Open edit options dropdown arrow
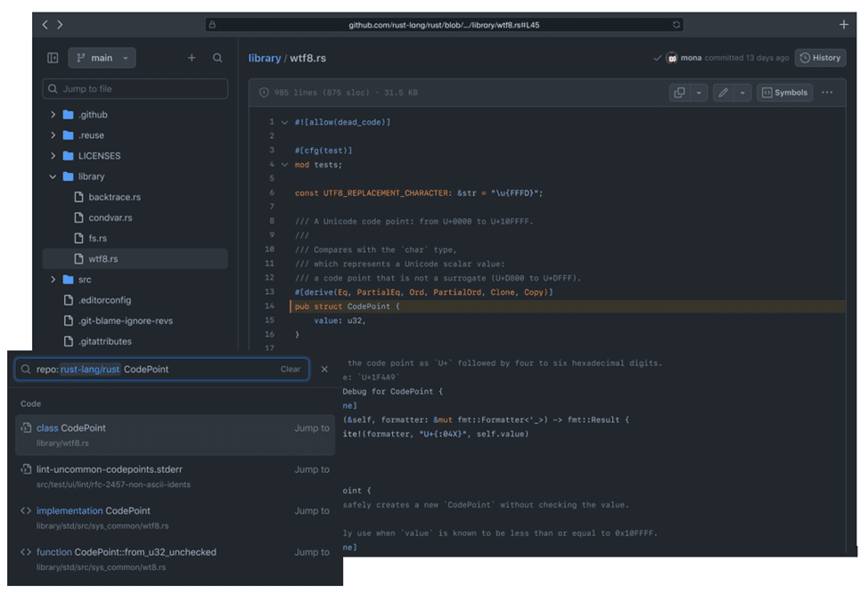The width and height of the screenshot is (868, 594). pos(743,93)
